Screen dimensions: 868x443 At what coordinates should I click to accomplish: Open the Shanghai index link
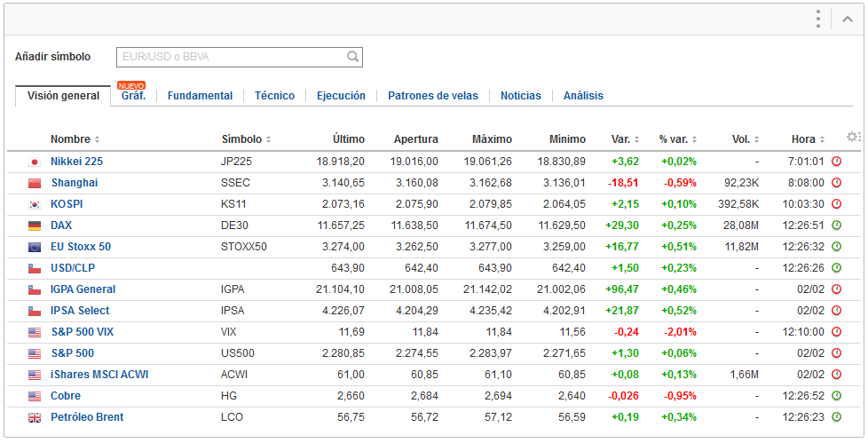click(x=75, y=183)
